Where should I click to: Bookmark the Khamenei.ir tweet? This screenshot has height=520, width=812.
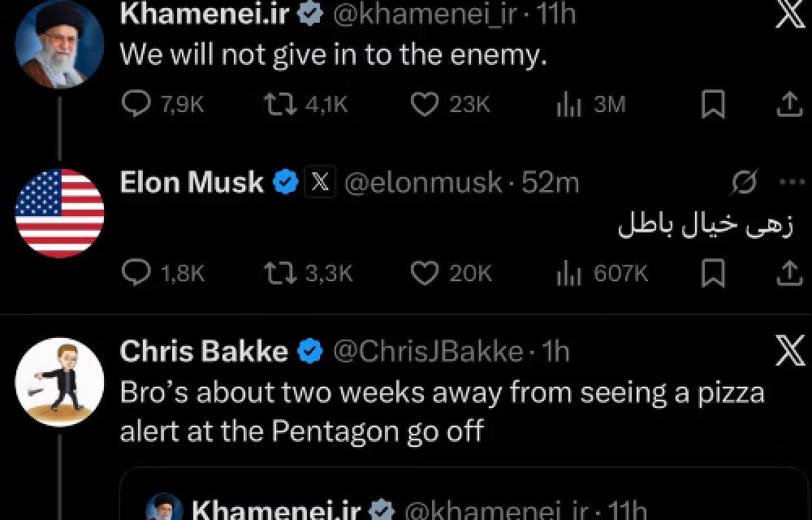tap(713, 105)
